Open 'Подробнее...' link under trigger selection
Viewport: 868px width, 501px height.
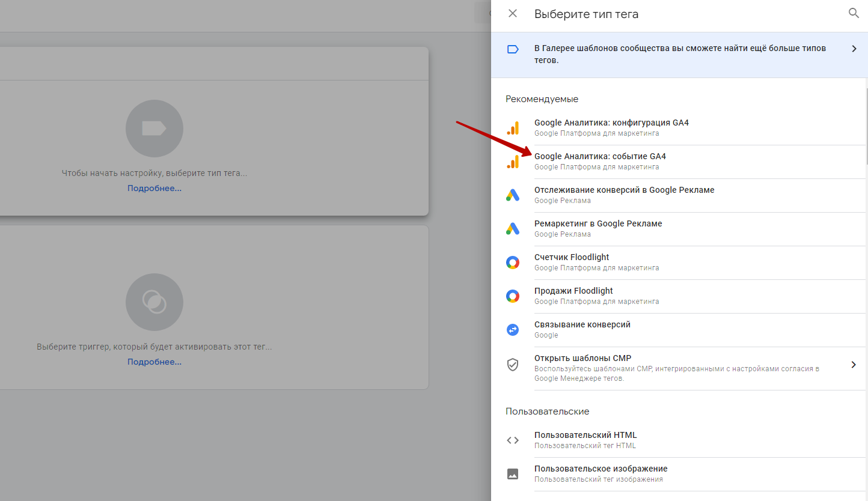[x=154, y=362]
